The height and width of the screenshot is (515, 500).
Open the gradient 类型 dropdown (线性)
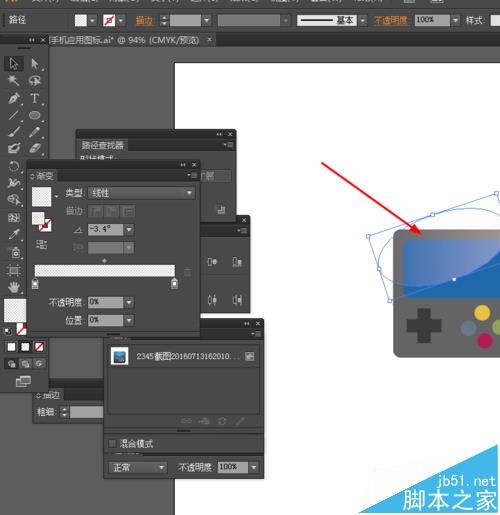pos(142,193)
